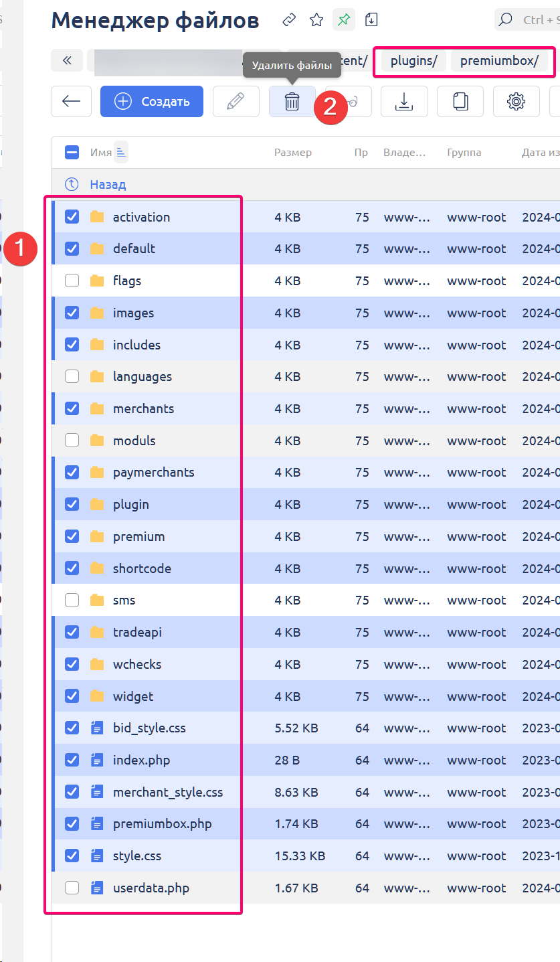The image size is (560, 962).
Task: Click the back arrow toolbar button
Action: (71, 102)
